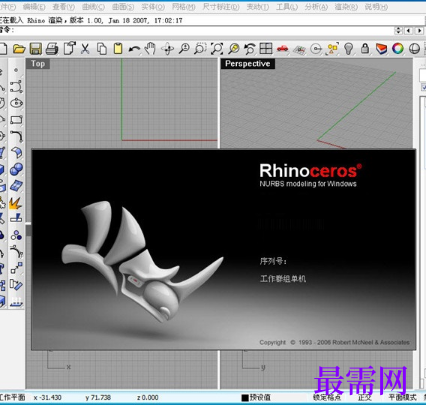426x412 pixels.
Task: Copy to clipboard using the two-pages icon
Action: pyautogui.click(x=102, y=49)
